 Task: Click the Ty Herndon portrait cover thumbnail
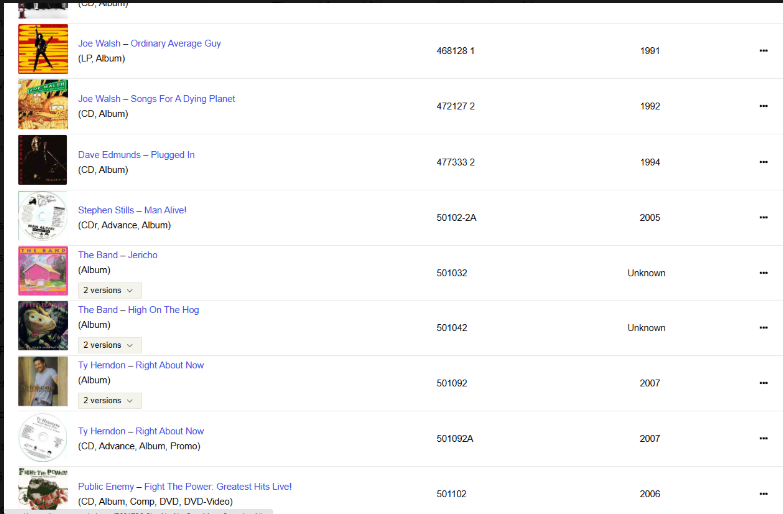point(43,381)
